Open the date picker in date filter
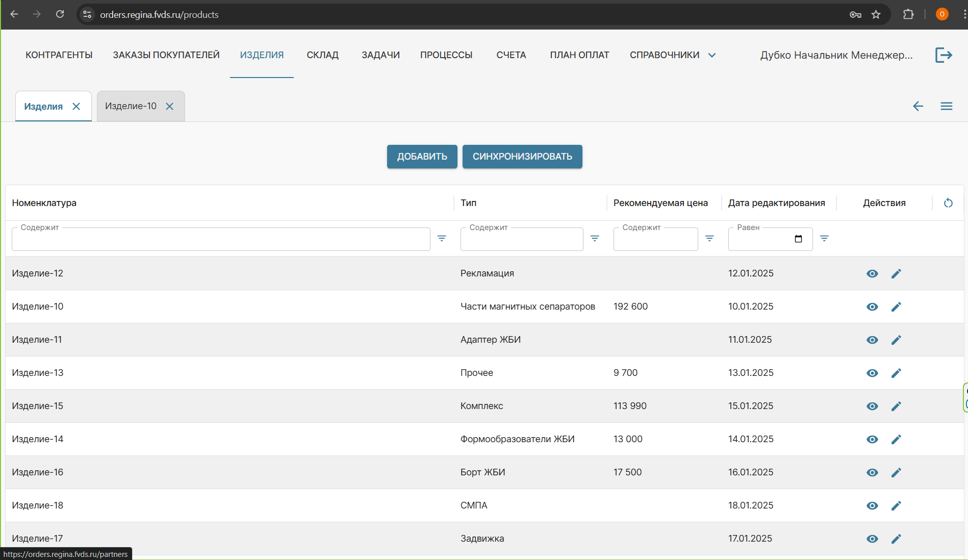The height and width of the screenshot is (560, 968). pos(799,239)
